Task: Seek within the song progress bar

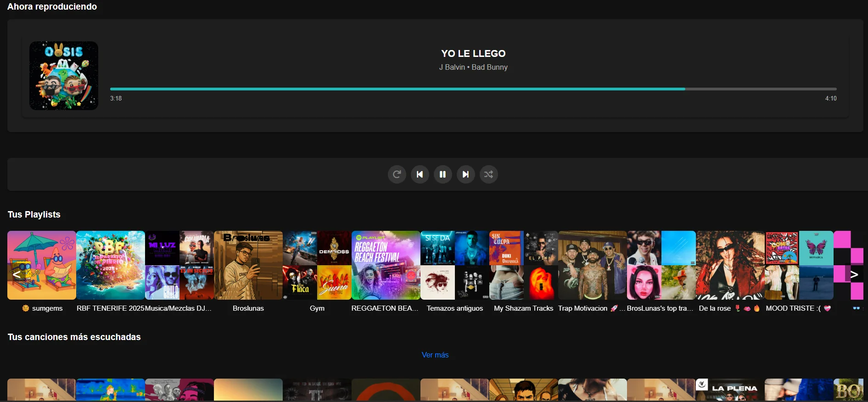Action: point(473,89)
